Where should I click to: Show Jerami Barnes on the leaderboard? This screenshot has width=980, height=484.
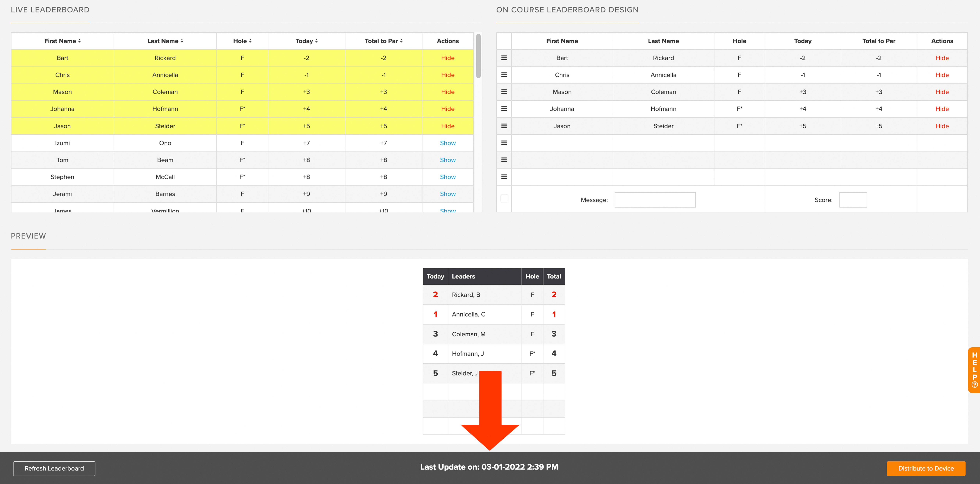click(448, 194)
